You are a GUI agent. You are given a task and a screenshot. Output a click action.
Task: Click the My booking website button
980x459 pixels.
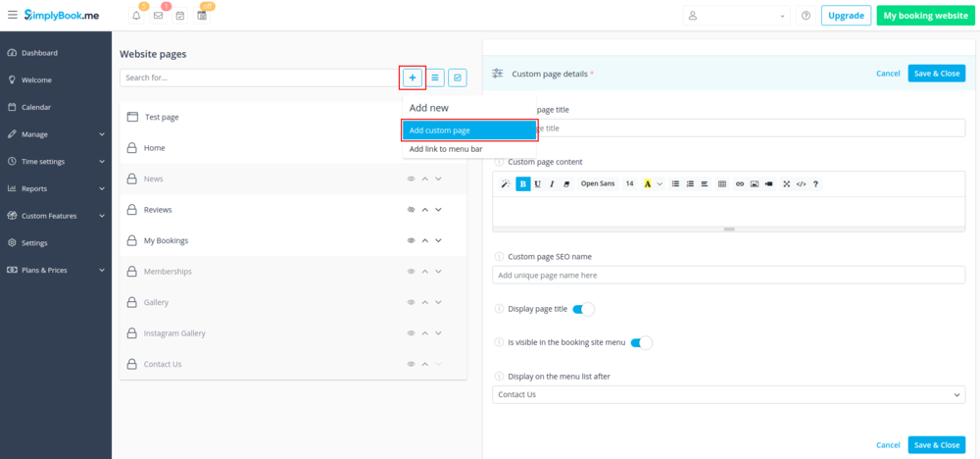[x=925, y=16]
